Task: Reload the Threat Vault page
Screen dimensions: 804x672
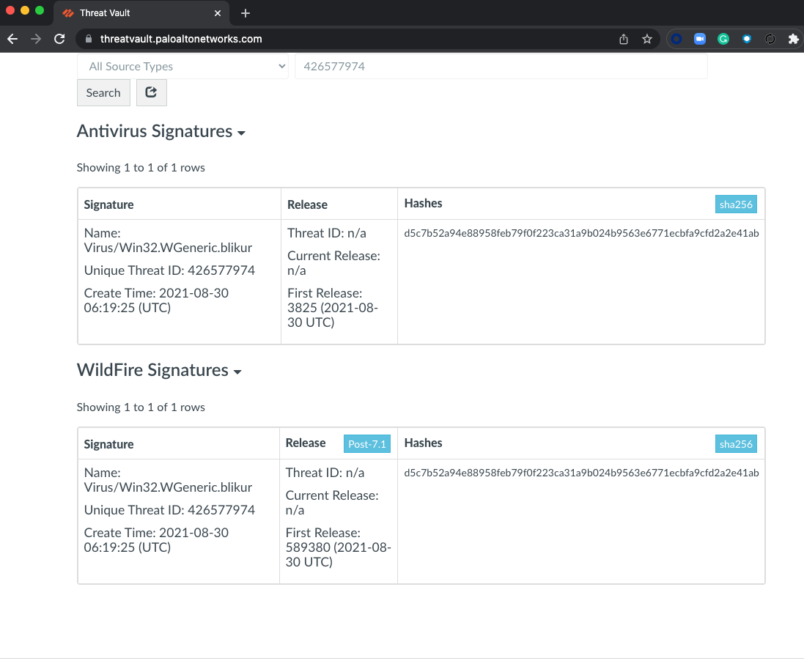Action: coord(59,39)
